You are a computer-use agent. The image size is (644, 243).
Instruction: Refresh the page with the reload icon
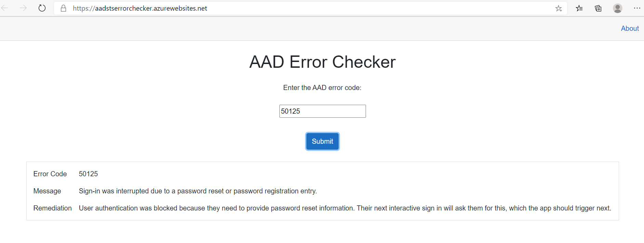42,8
